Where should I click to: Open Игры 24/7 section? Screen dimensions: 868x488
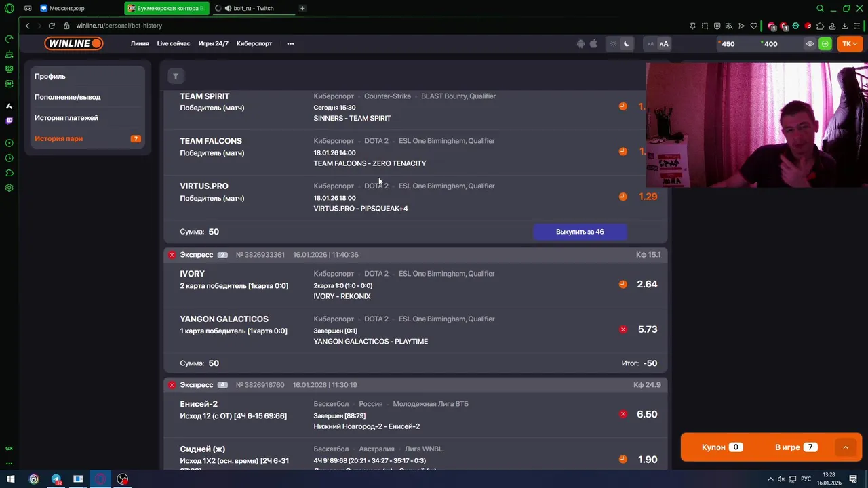point(213,44)
